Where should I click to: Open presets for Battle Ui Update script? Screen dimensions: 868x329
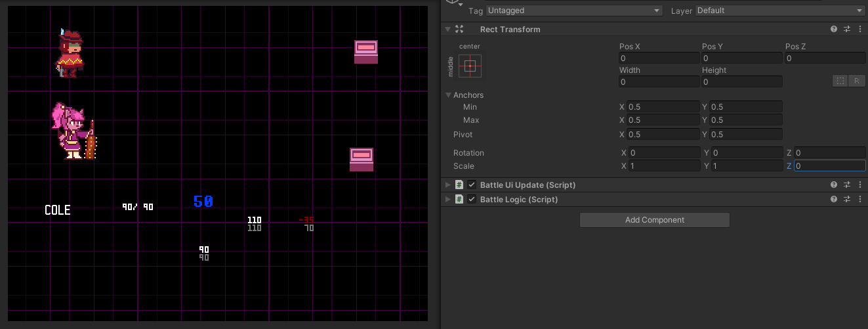click(847, 185)
